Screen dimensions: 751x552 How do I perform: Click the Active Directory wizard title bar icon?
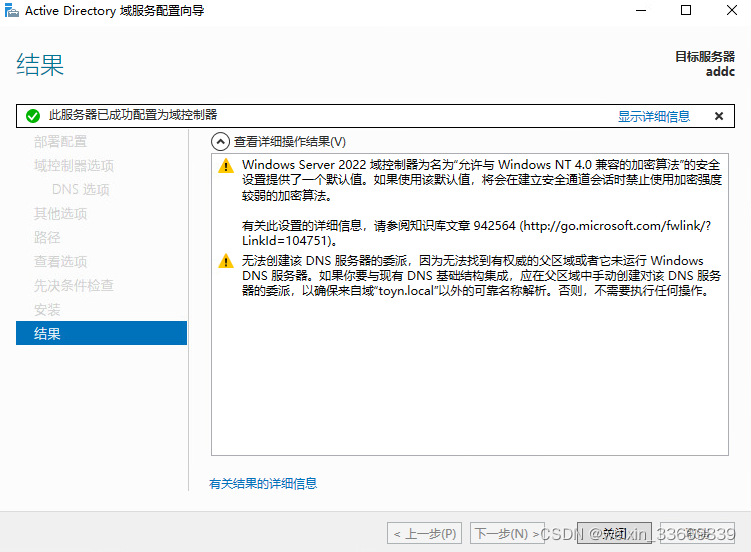[11, 10]
